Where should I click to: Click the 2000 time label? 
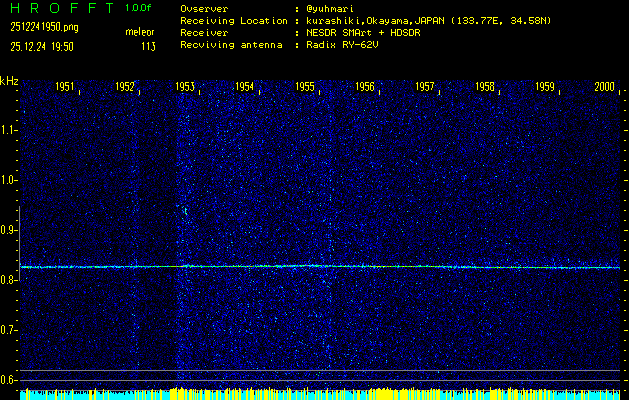(x=604, y=87)
